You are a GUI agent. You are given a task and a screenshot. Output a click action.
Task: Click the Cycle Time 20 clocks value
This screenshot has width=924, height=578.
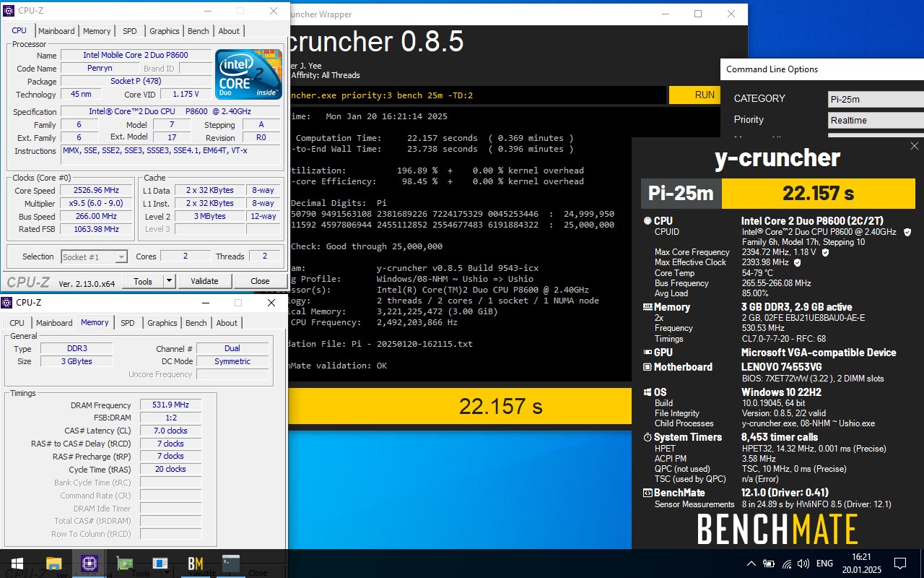[x=170, y=469]
